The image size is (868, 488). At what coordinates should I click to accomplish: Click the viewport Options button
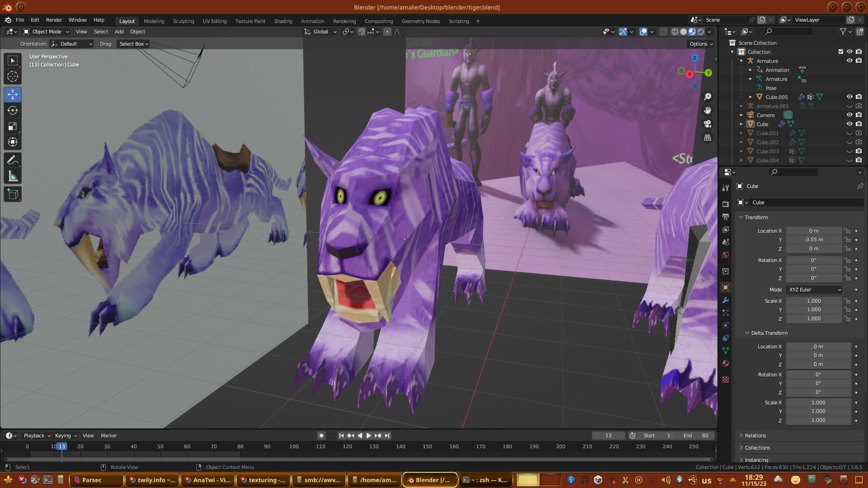701,44
